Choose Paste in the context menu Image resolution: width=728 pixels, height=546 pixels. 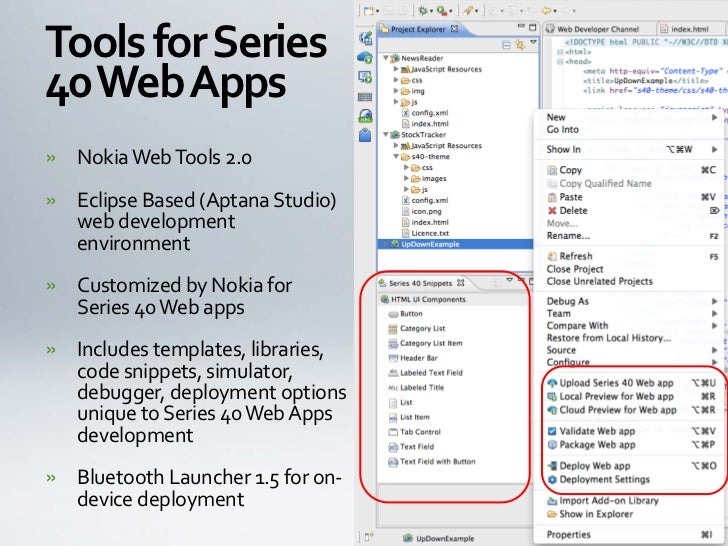(629, 197)
